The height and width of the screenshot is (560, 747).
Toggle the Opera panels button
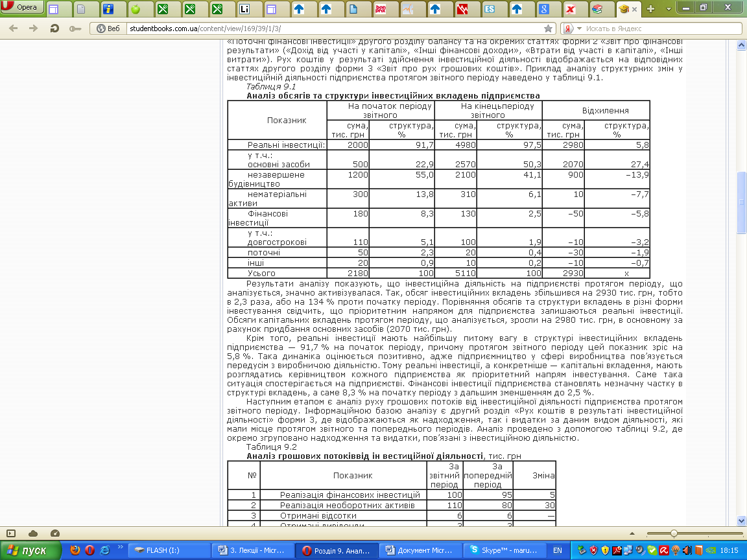pyautogui.click(x=11, y=533)
